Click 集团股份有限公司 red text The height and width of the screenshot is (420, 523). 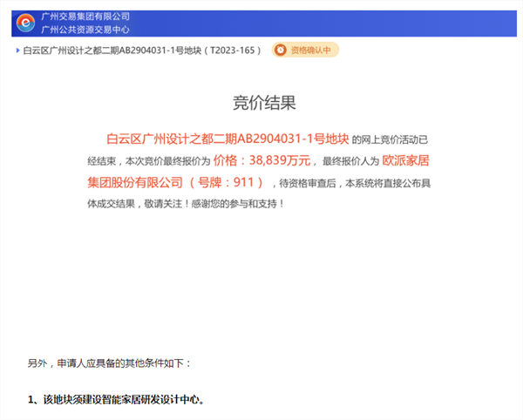pyautogui.click(x=135, y=182)
